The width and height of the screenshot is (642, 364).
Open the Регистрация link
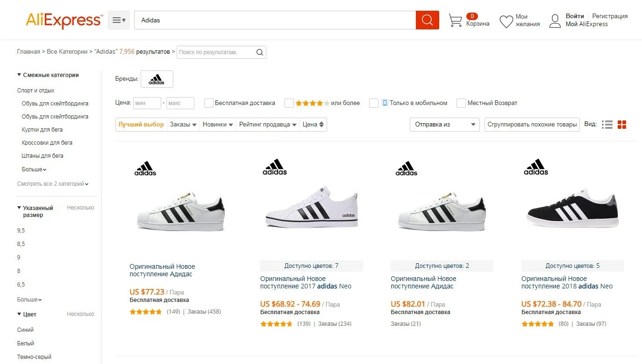pos(610,16)
